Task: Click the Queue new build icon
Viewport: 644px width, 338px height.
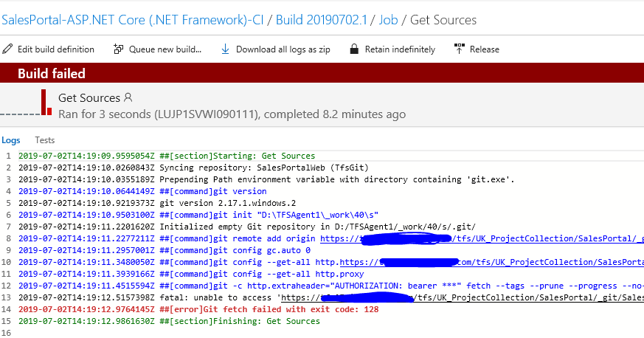Action: [118, 49]
